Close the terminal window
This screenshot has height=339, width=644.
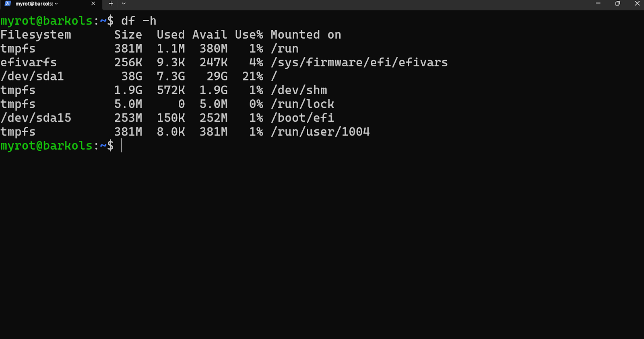pos(637,4)
